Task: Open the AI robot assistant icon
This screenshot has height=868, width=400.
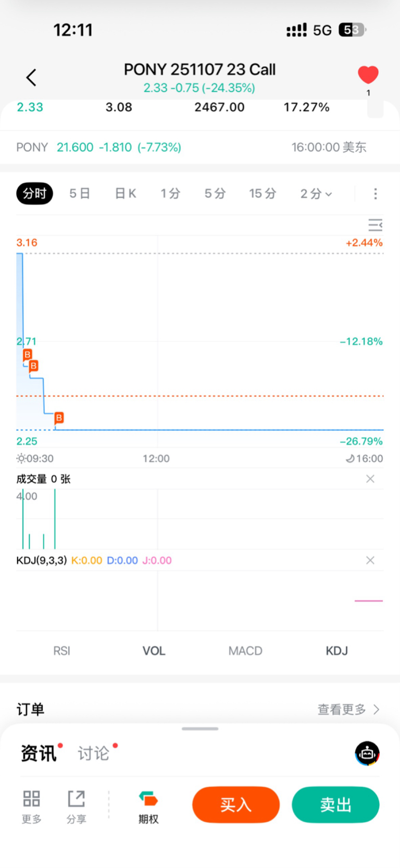Action: point(367,753)
